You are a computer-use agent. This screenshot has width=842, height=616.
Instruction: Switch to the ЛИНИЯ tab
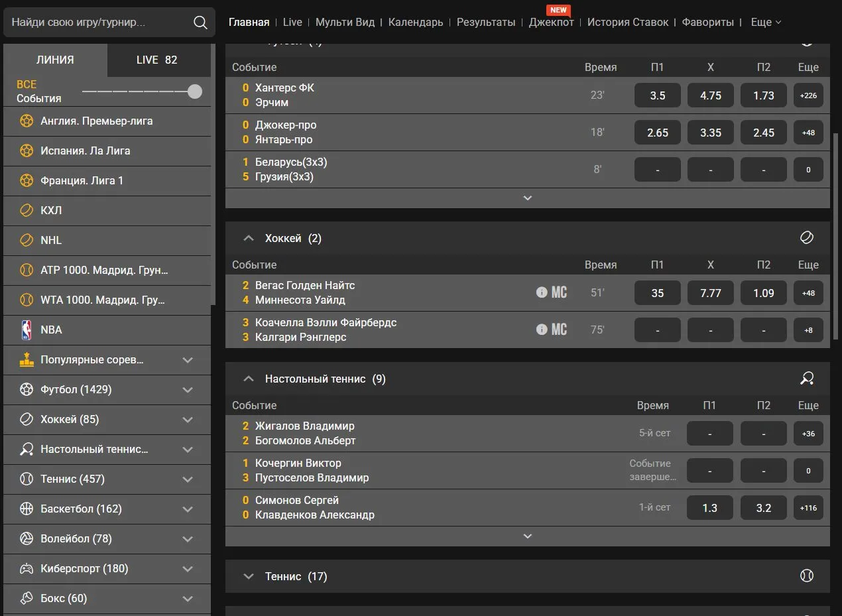pyautogui.click(x=55, y=60)
